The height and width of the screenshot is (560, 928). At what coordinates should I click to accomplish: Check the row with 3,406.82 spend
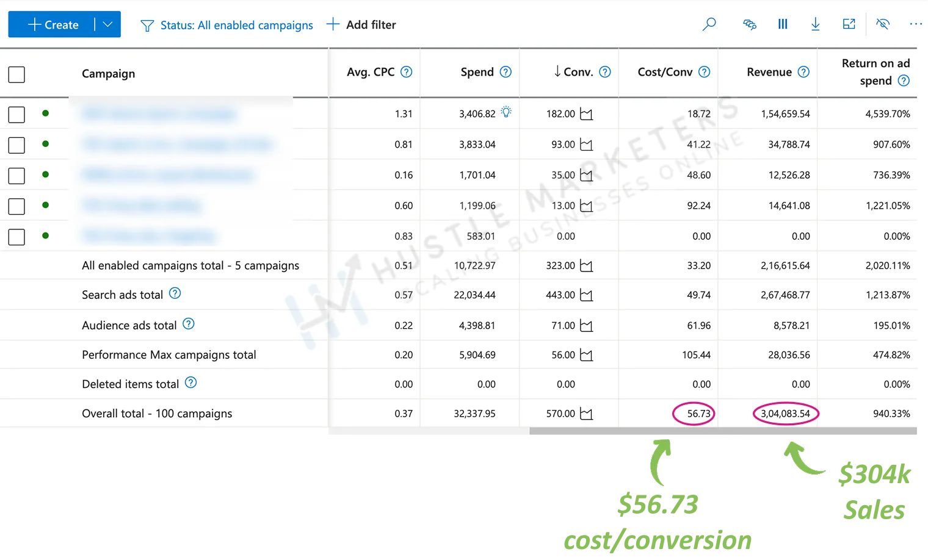pyautogui.click(x=16, y=115)
